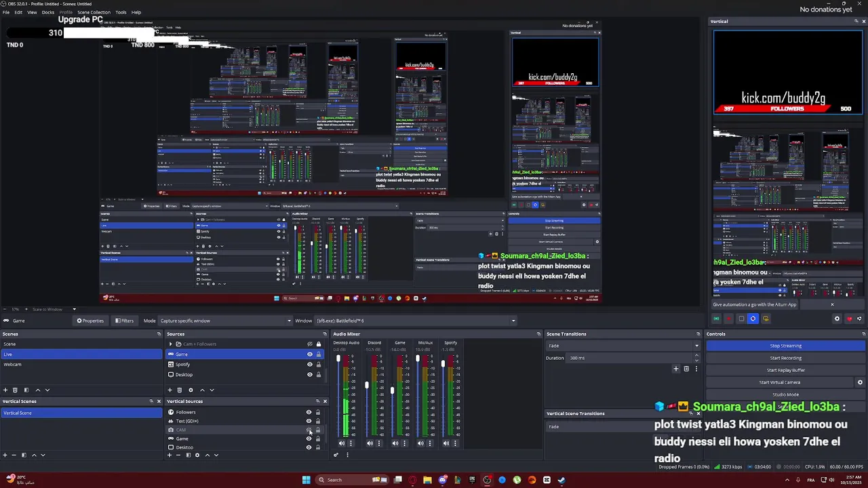Screen dimensions: 868x488
Task: Open scene transition three-dot options menu
Action: pos(696,369)
